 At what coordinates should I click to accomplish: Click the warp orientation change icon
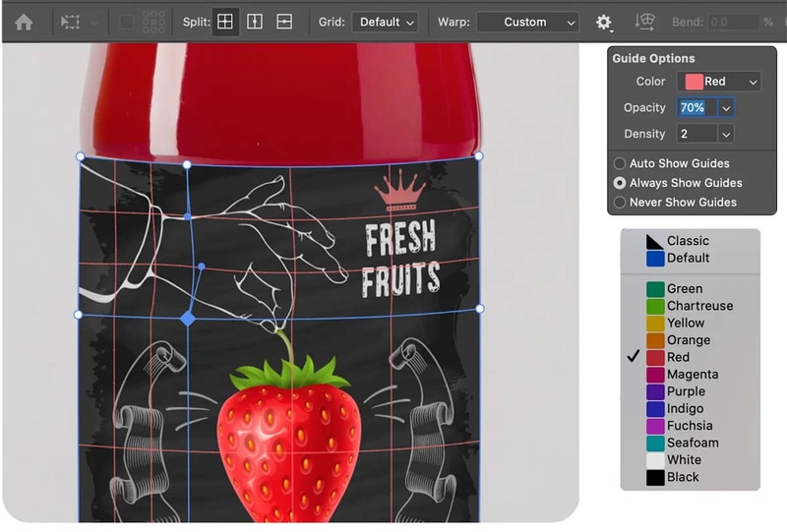(x=644, y=22)
